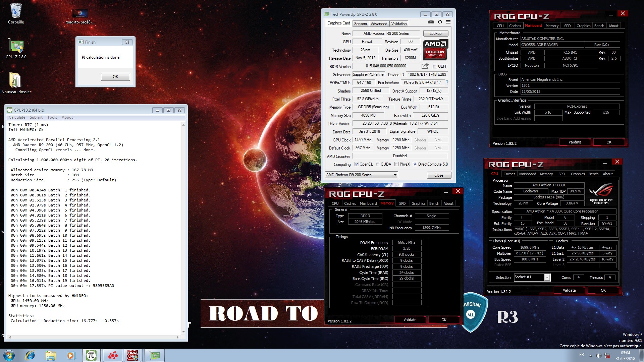Open the Bench tab in CPU CPU-Z window
The image size is (644, 362).
(x=593, y=174)
